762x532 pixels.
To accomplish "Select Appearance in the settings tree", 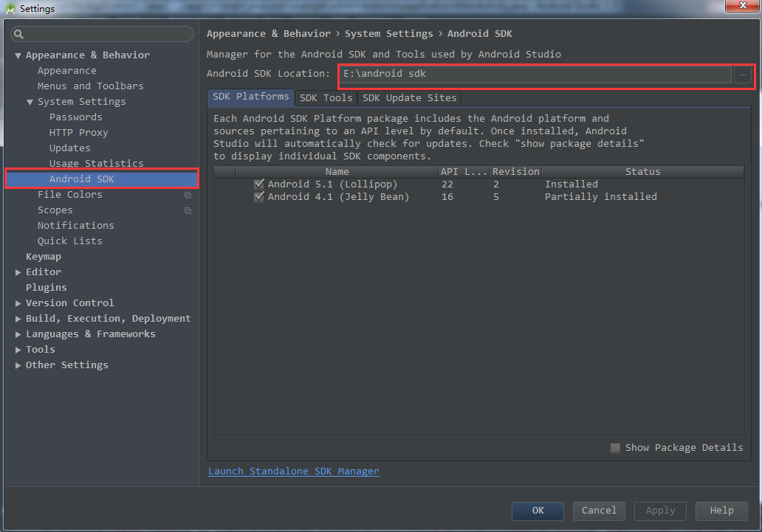I will pos(67,71).
